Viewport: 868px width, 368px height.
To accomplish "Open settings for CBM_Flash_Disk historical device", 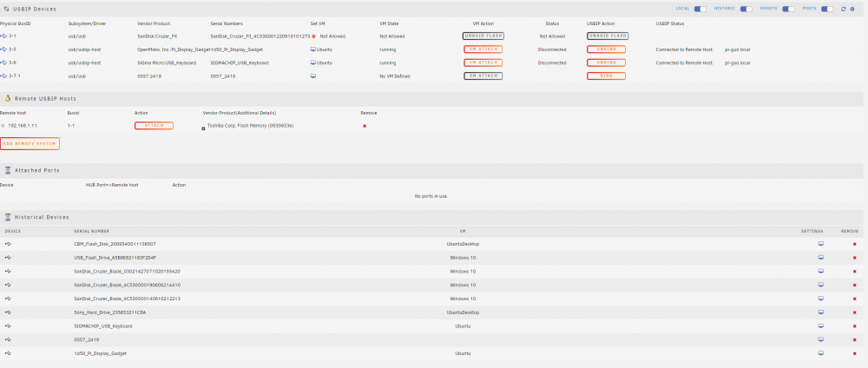I will 821,244.
